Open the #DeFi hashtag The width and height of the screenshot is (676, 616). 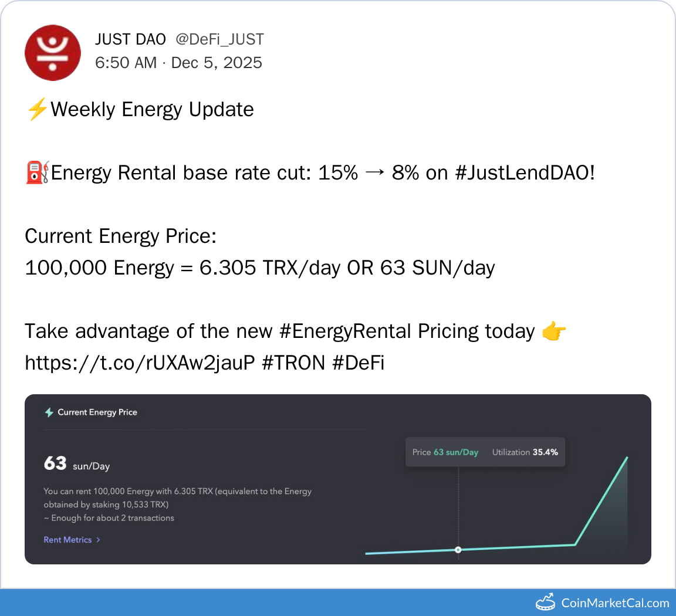(358, 363)
